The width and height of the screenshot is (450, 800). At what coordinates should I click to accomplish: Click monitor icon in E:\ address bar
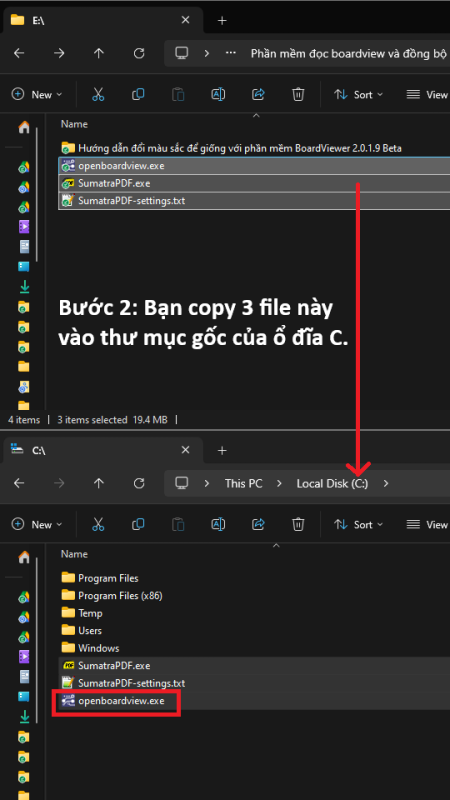pos(182,53)
